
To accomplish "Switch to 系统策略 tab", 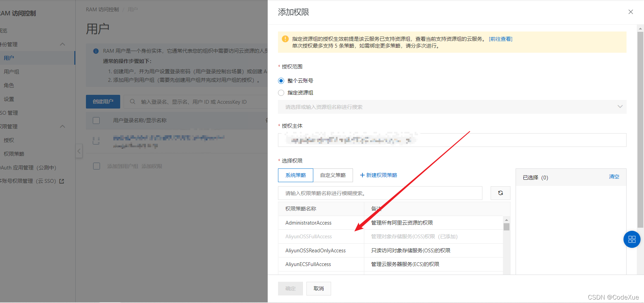I will (295, 175).
